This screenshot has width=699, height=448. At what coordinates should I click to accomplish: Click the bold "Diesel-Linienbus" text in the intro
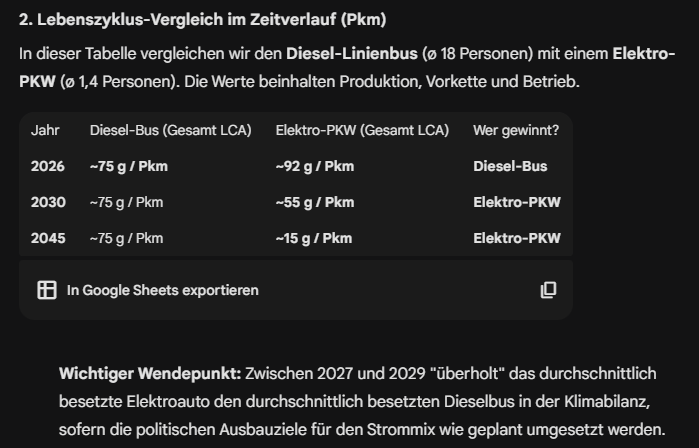point(346,53)
